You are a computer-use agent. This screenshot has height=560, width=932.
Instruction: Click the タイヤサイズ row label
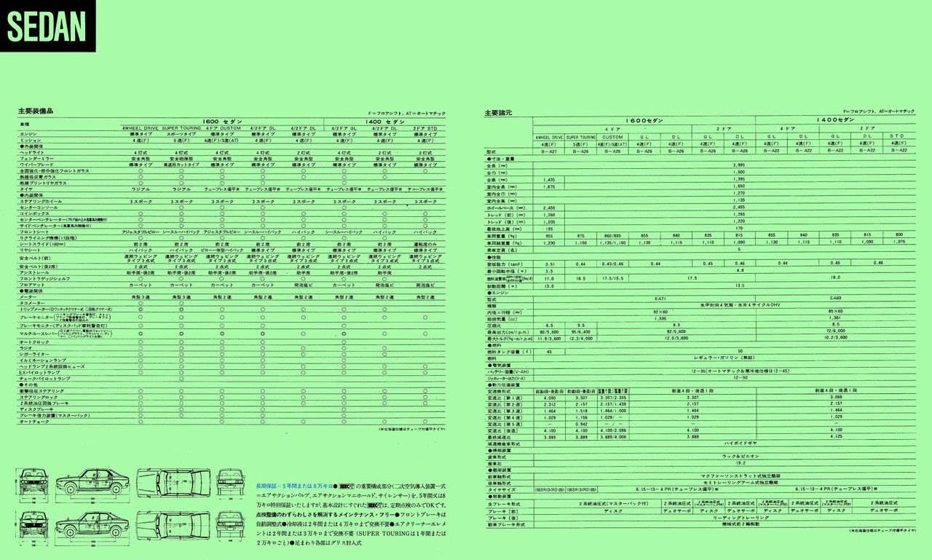[x=503, y=490]
